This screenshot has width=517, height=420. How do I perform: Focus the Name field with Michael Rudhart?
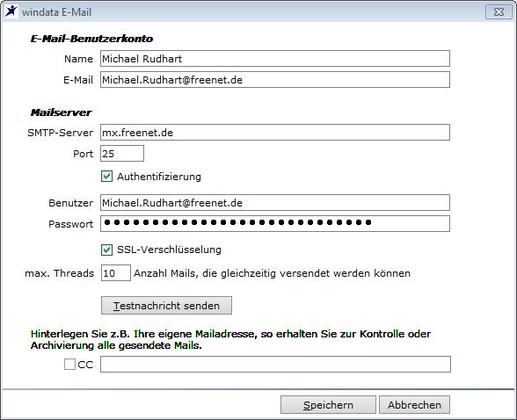click(275, 59)
